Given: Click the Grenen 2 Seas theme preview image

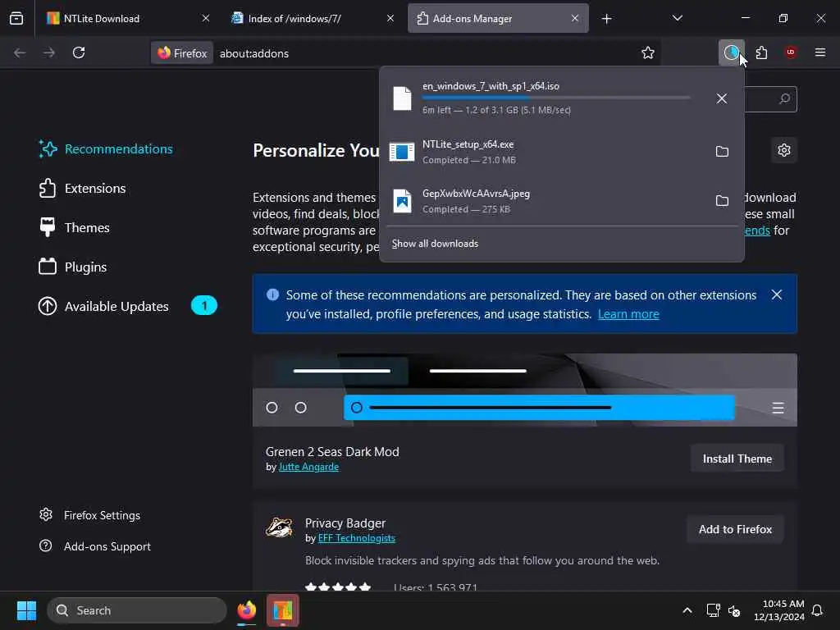Looking at the screenshot, I should (x=524, y=390).
